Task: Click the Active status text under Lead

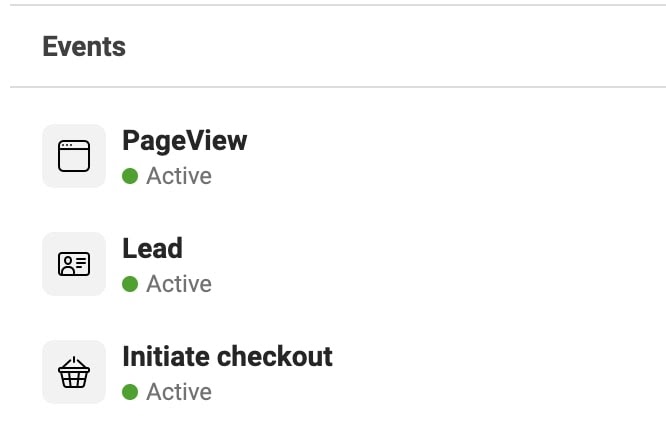Action: [x=179, y=284]
